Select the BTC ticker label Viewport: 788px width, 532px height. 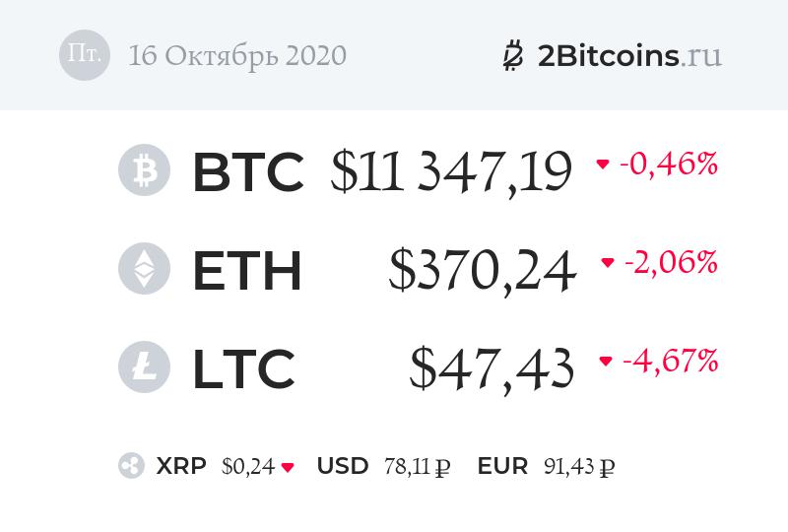tap(247, 172)
